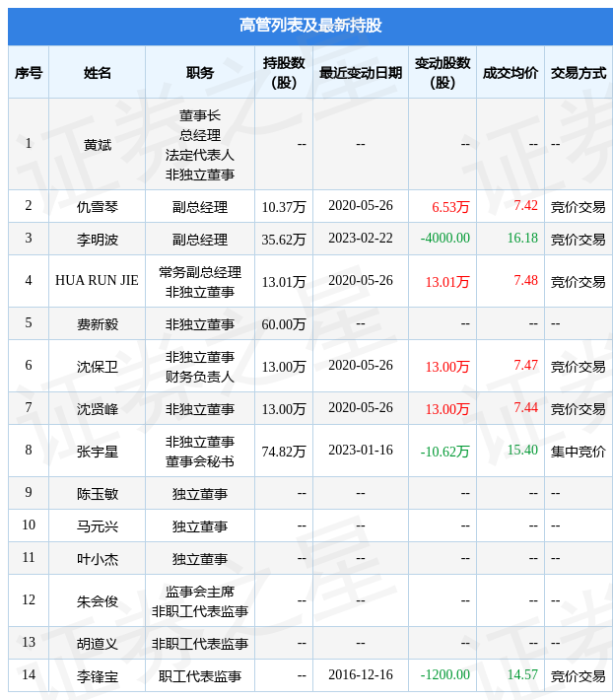Click the name 沈贤峰

coord(98,409)
